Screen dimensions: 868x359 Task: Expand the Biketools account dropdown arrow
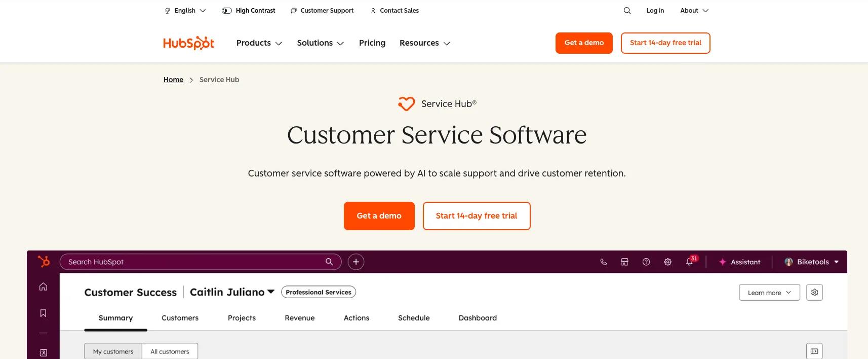837,262
